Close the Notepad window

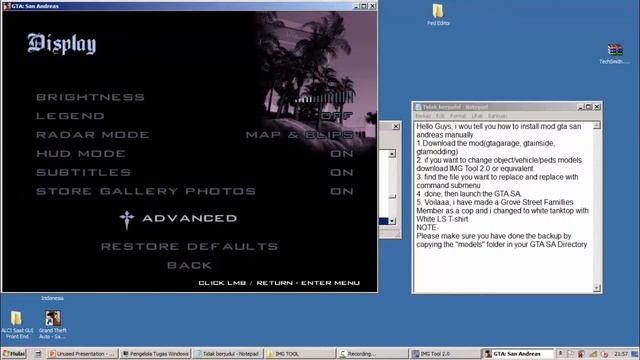tap(597, 107)
